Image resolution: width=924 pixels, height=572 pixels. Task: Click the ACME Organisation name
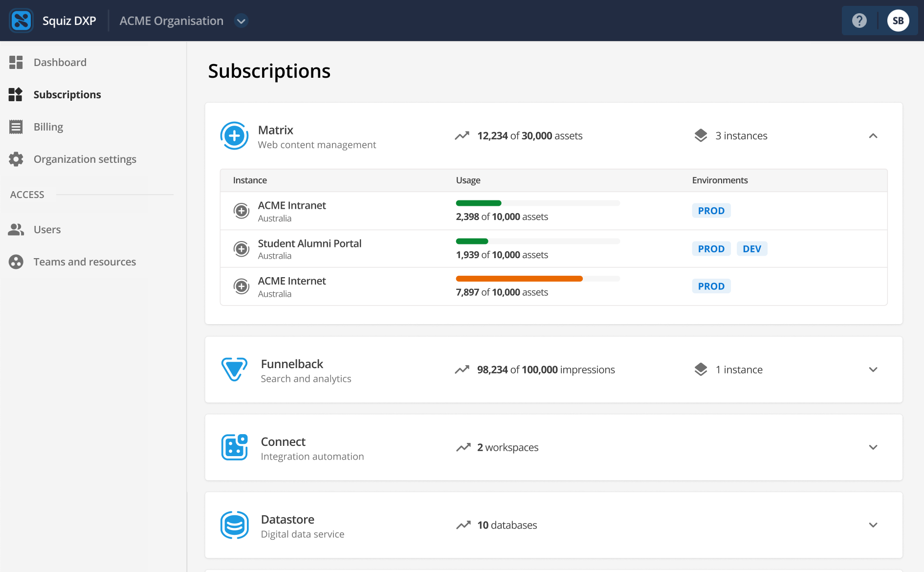pyautogui.click(x=172, y=21)
